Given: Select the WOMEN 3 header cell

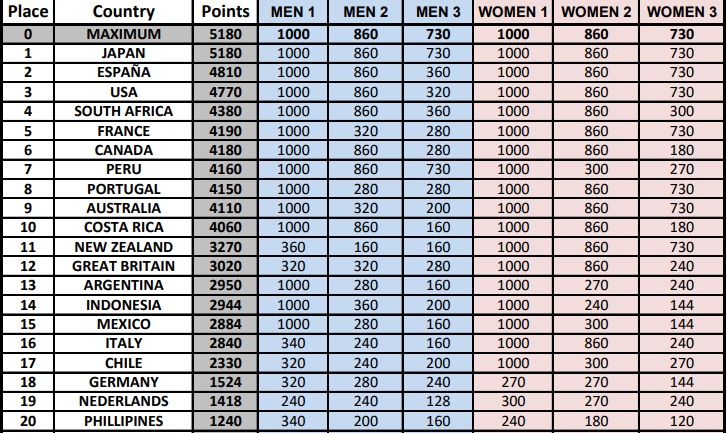Looking at the screenshot, I should [682, 12].
